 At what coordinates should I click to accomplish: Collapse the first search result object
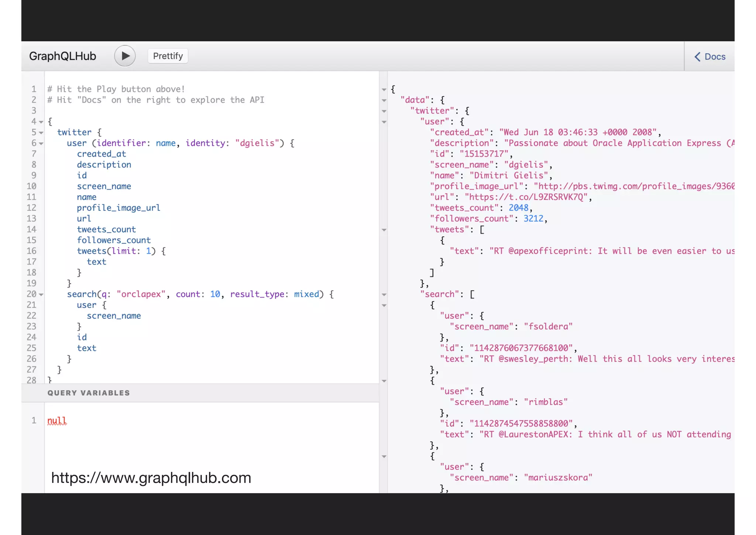[x=384, y=305]
